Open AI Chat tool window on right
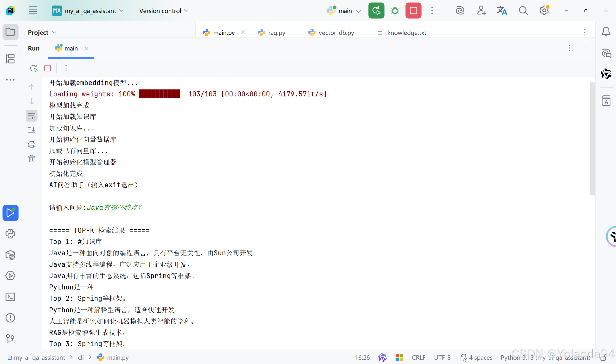616x364 pixels. point(606,53)
